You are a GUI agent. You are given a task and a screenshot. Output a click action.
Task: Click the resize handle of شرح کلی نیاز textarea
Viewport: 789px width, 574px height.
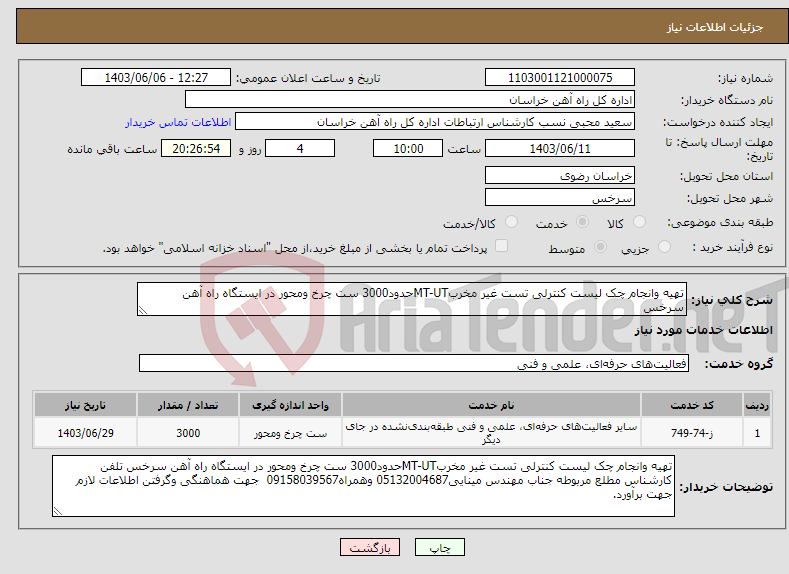(143, 310)
